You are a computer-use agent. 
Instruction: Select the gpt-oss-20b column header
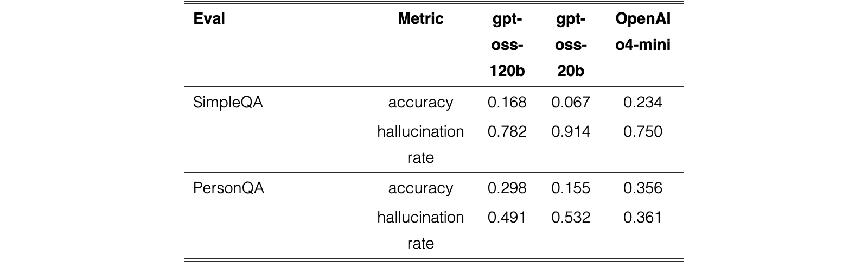tap(571, 45)
